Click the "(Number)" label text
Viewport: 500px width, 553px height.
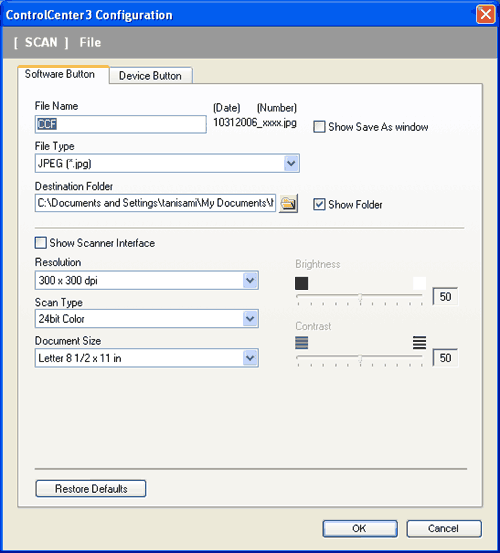coord(277,108)
